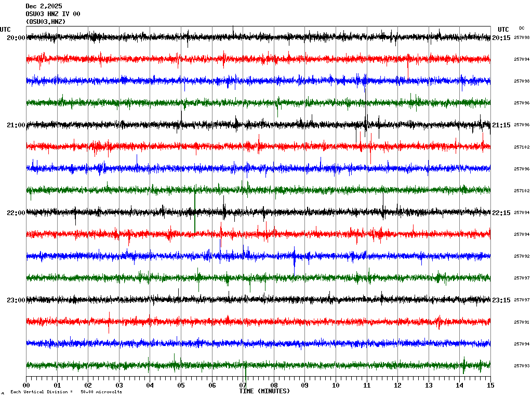
Task: Click the 23:00 row time label
Action: [x=16, y=300]
